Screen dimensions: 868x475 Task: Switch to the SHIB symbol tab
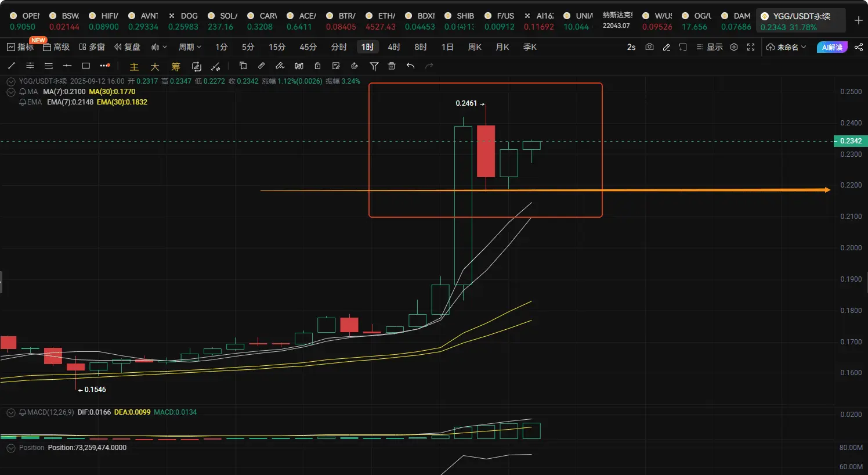click(460, 21)
